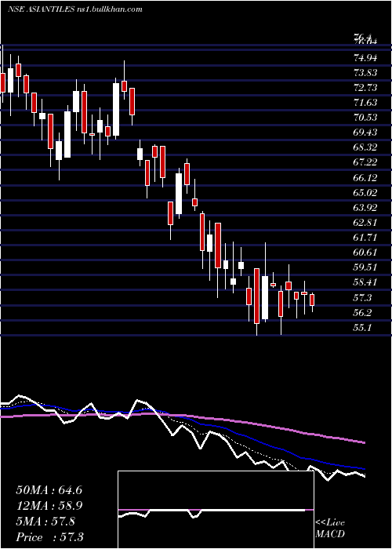Click the 56.2 price axis label
This screenshot has height=549, width=392.
tap(362, 313)
